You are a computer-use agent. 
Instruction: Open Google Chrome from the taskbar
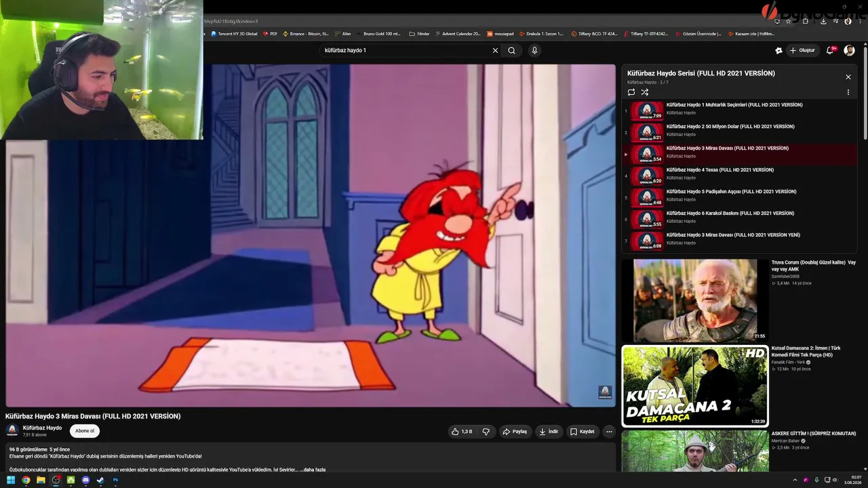click(x=26, y=481)
